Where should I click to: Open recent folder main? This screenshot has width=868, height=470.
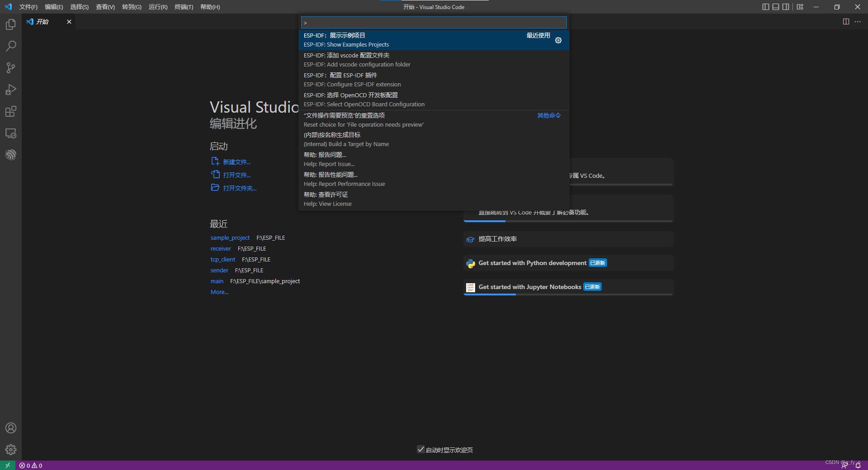click(217, 281)
